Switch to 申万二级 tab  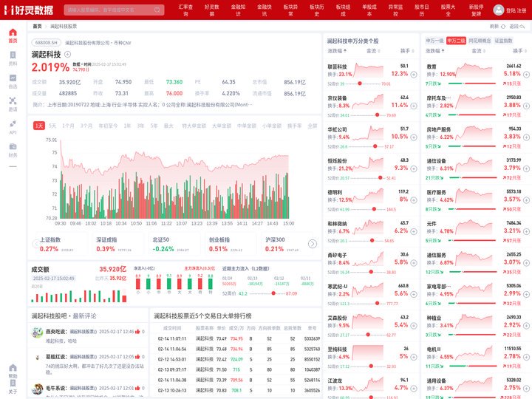pos(456,41)
